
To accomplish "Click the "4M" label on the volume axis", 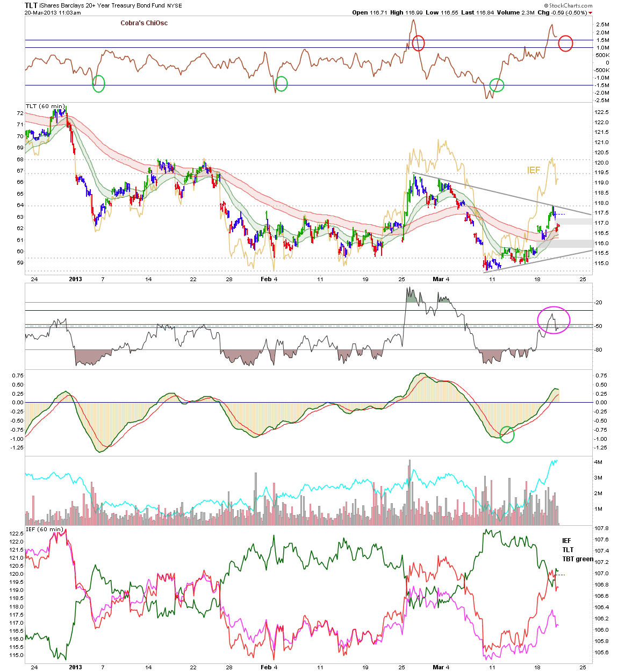I will pyautogui.click(x=598, y=462).
